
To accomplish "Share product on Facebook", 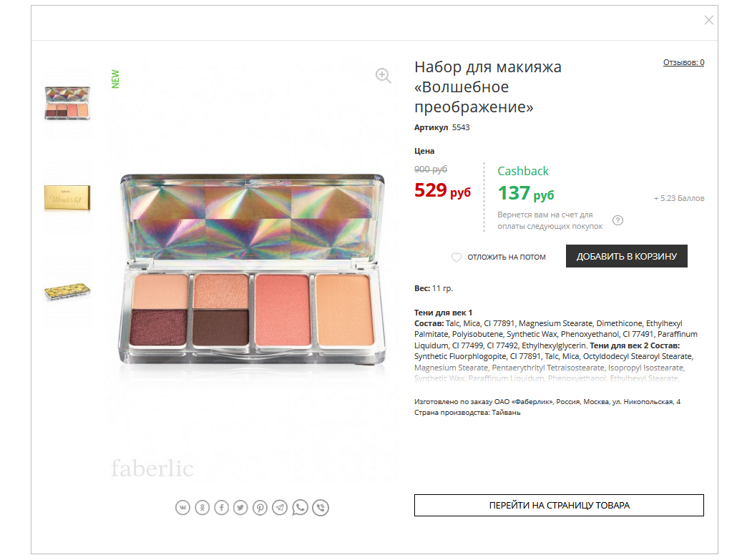I will click(222, 508).
